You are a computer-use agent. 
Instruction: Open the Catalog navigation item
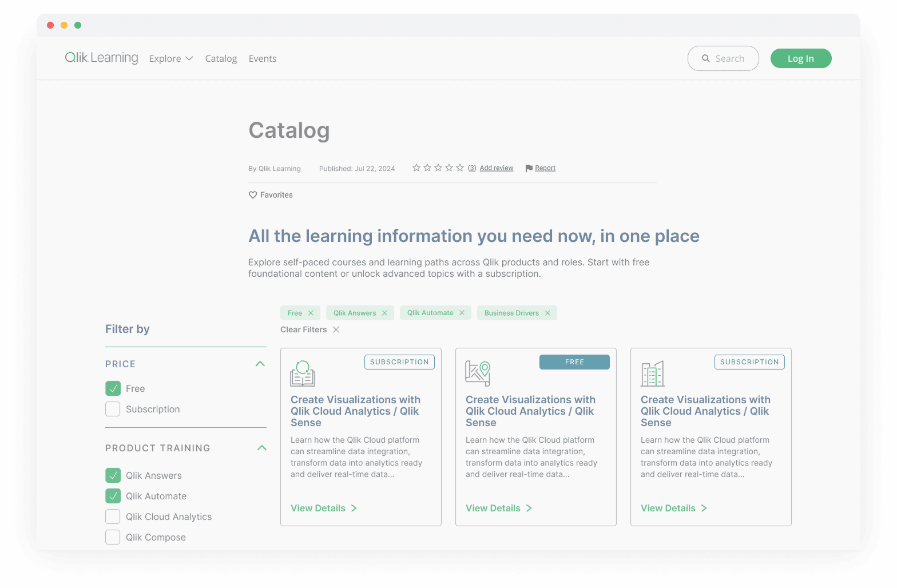[221, 58]
